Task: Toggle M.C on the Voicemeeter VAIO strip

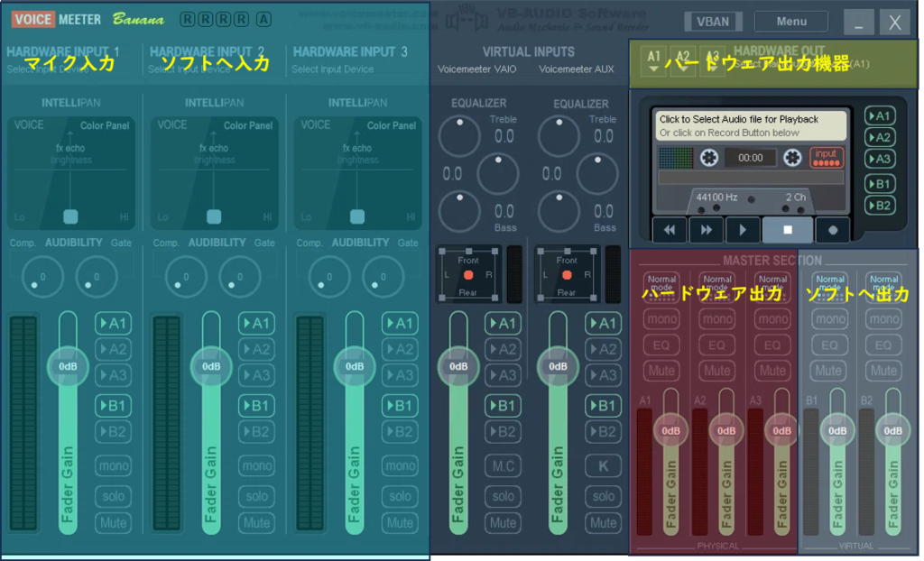Action: [x=503, y=465]
